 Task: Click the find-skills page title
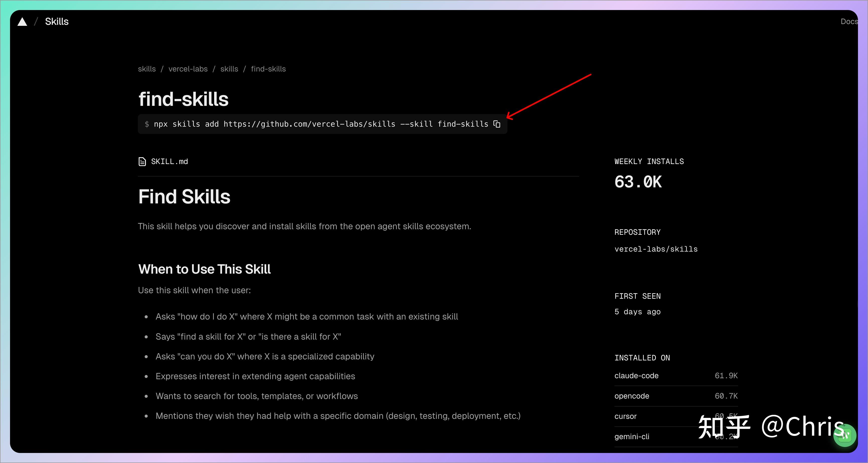[183, 99]
